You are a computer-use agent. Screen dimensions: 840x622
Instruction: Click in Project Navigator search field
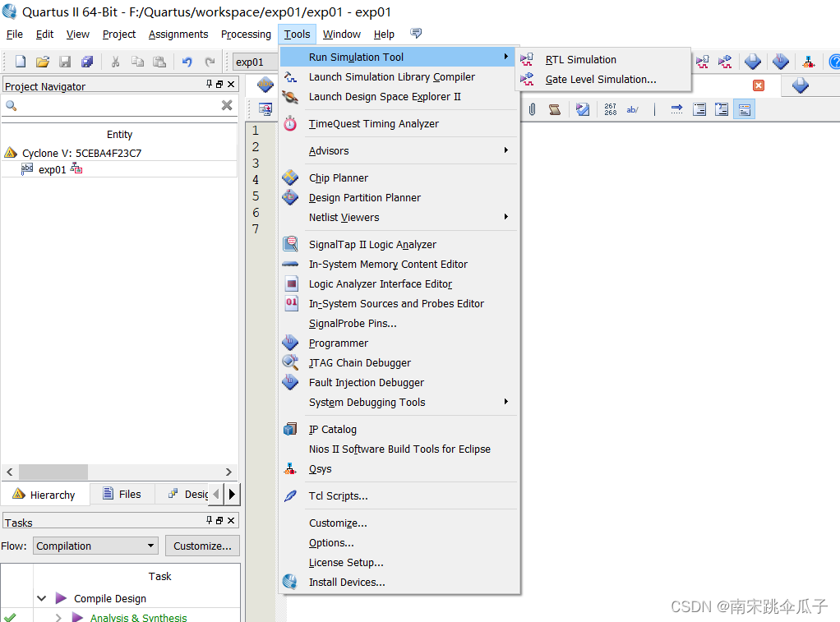[x=119, y=105]
